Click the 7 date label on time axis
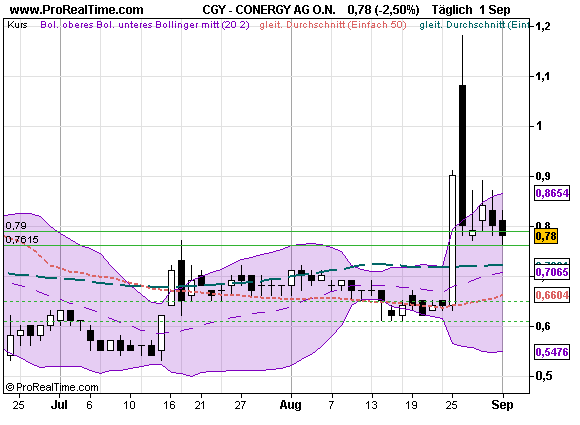Screen dimensions: 580x425 pyautogui.click(x=331, y=405)
